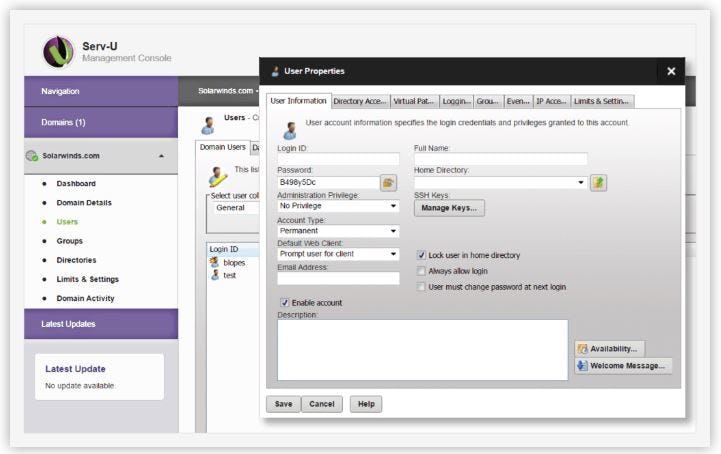The image size is (721, 454).
Task: Select the Domain Users tab
Action: [223, 147]
